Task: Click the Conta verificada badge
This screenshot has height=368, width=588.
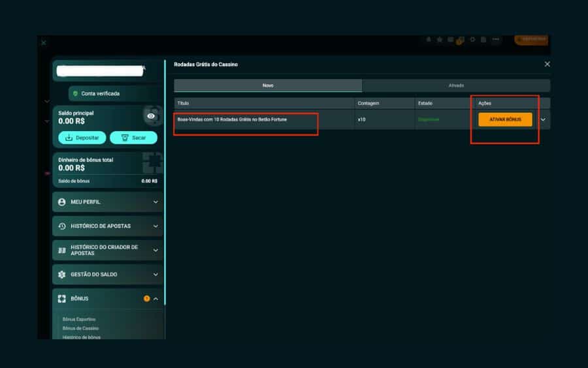Action: (x=116, y=93)
